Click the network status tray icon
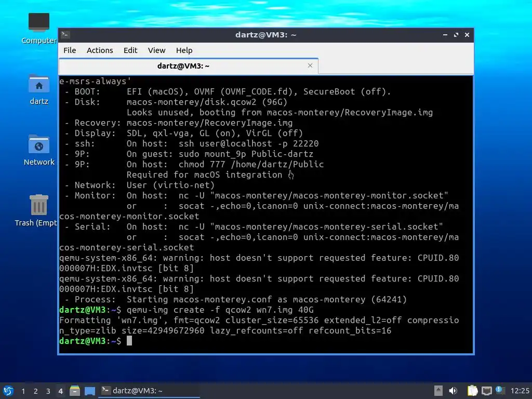This screenshot has height=399, width=532. click(486, 391)
